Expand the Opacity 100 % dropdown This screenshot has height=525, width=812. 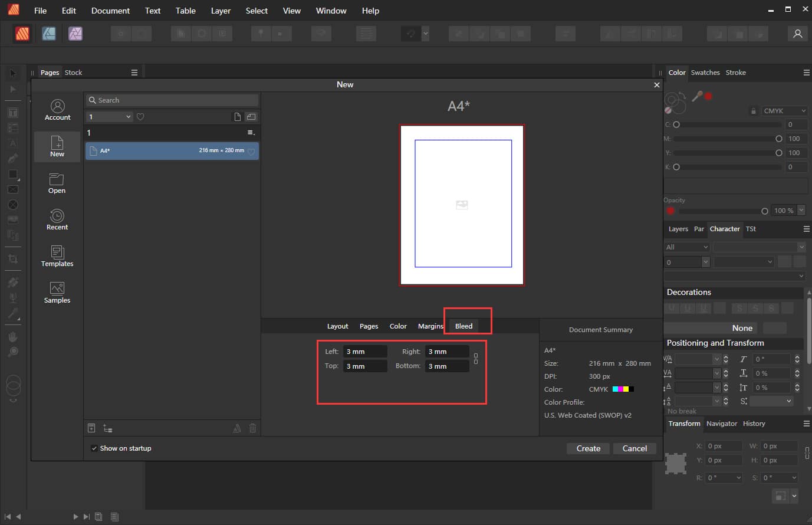pyautogui.click(x=801, y=211)
